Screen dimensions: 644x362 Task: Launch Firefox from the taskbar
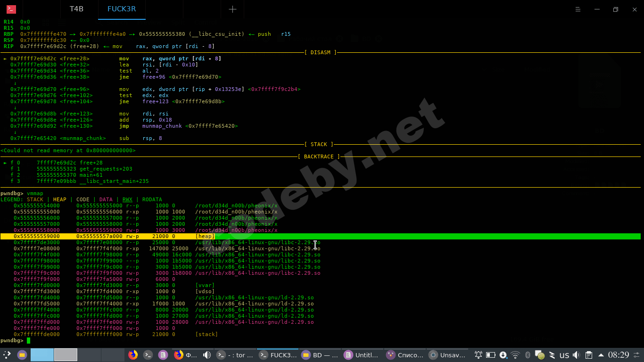click(x=133, y=355)
